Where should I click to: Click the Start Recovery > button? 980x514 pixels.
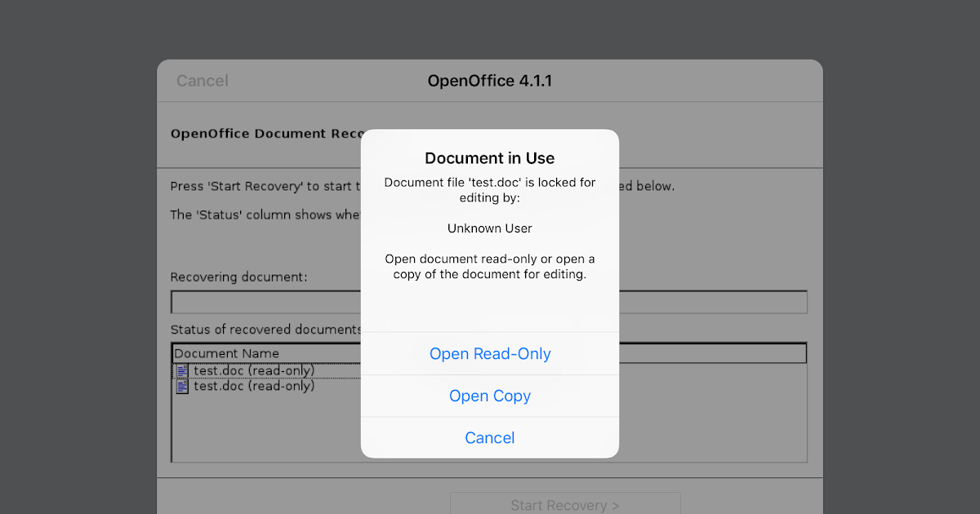pyautogui.click(x=565, y=505)
